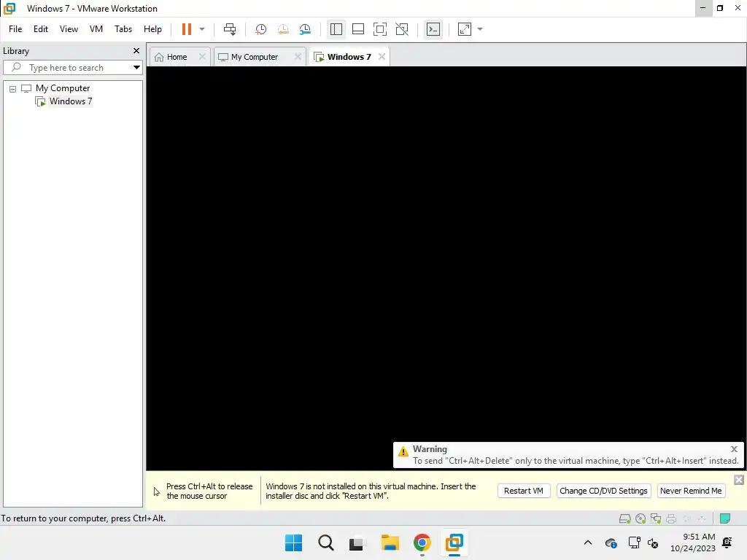Open File Explorer from the taskbar

[390, 542]
